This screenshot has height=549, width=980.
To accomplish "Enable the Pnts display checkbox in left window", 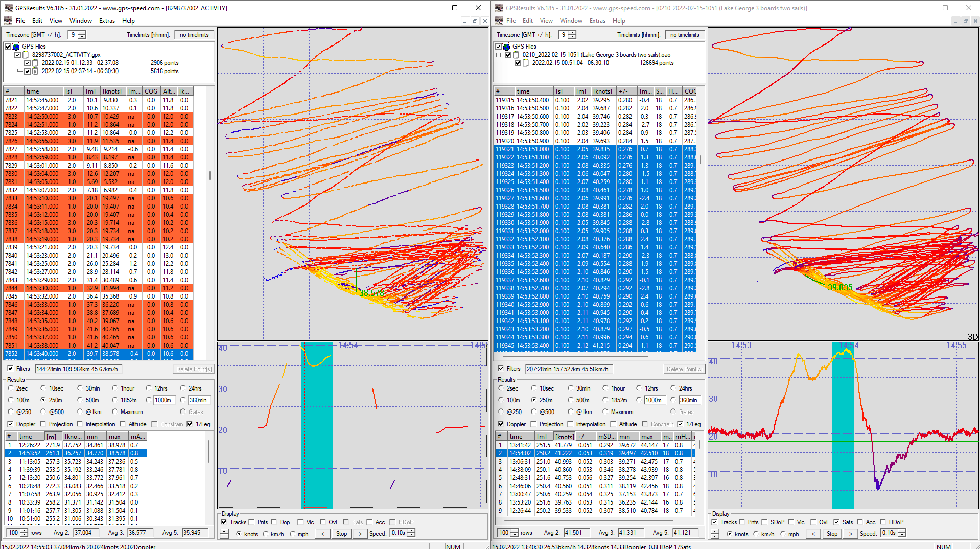I will [x=251, y=522].
